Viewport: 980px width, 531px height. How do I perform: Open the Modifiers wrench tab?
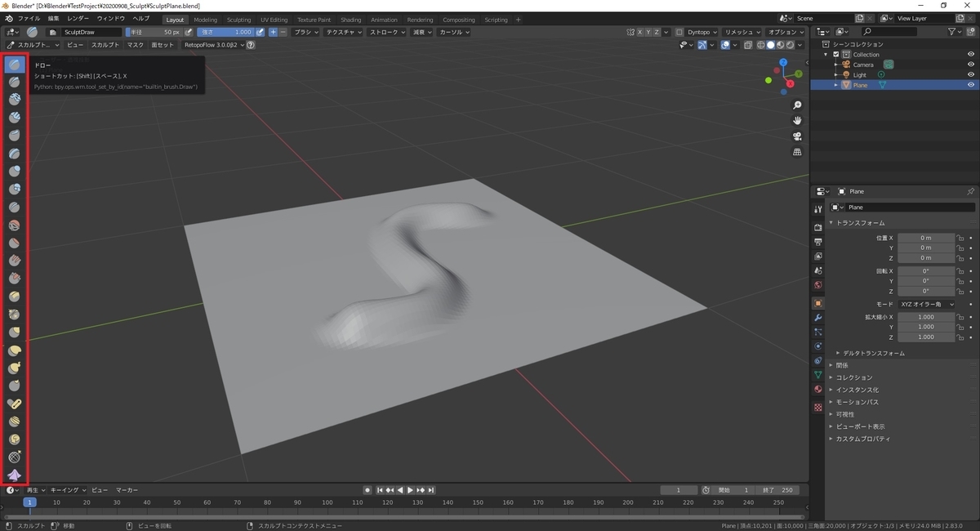pyautogui.click(x=818, y=317)
